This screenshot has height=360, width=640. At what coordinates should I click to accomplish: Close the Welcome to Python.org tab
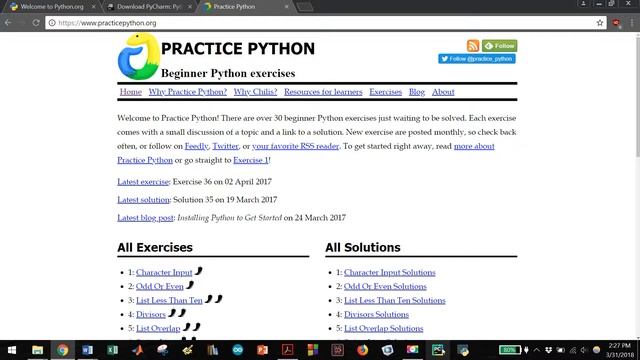pos(93,7)
